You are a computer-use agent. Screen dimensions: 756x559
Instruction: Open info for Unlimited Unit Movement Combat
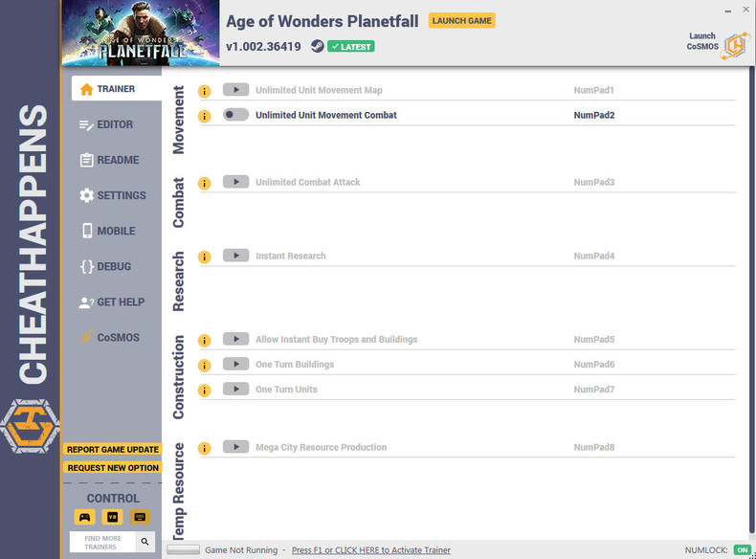(x=205, y=116)
